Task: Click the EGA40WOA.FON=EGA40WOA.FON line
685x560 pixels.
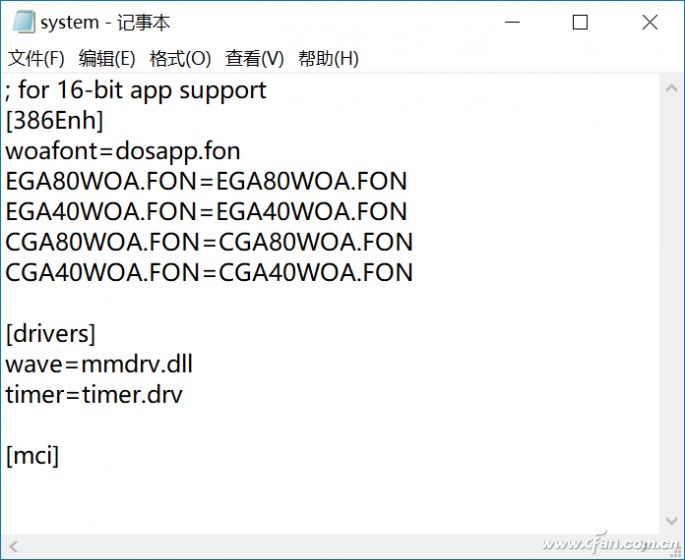Action: [x=206, y=211]
